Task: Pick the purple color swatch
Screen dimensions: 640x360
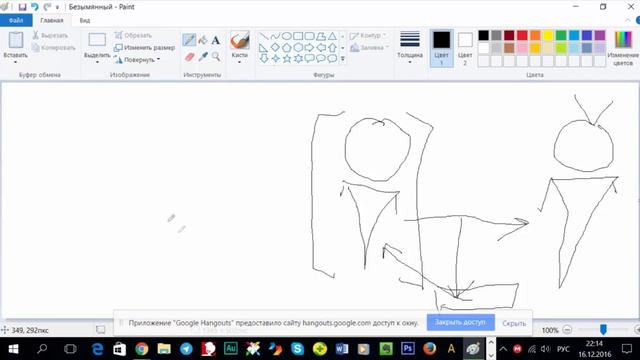Action: (600, 36)
